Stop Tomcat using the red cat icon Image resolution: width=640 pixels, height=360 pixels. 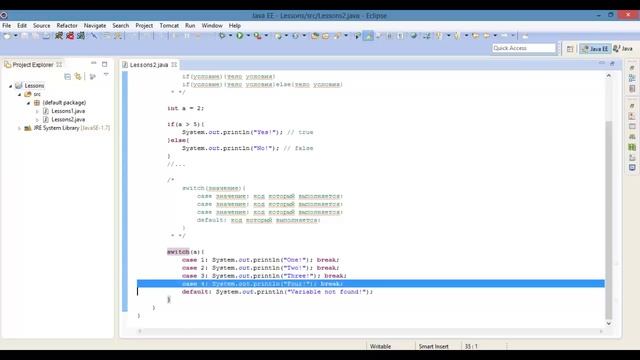click(70, 36)
